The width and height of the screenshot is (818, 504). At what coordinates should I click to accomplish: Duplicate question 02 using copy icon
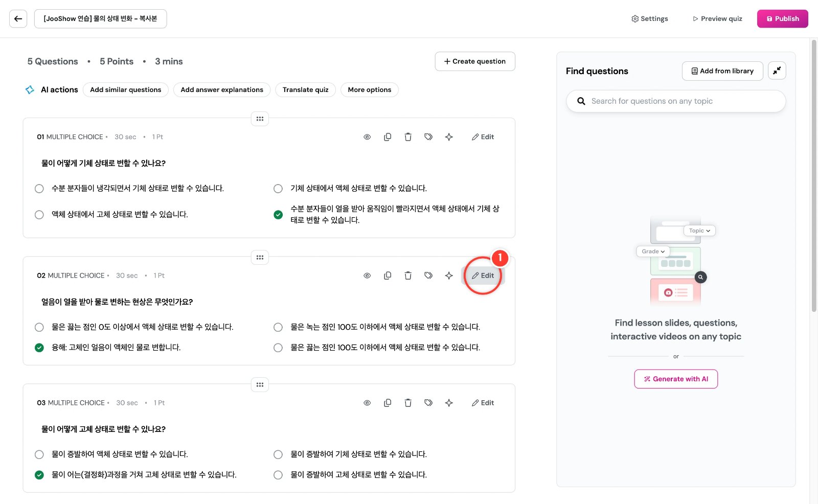388,276
